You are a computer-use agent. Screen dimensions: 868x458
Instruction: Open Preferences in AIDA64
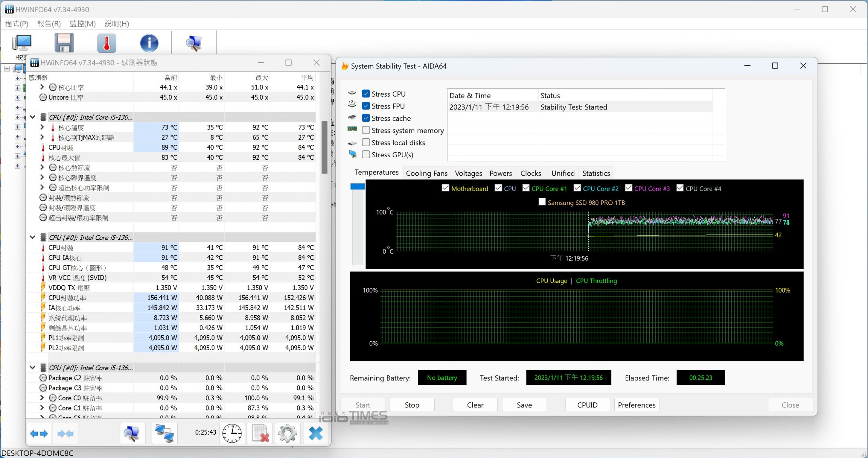tap(637, 405)
